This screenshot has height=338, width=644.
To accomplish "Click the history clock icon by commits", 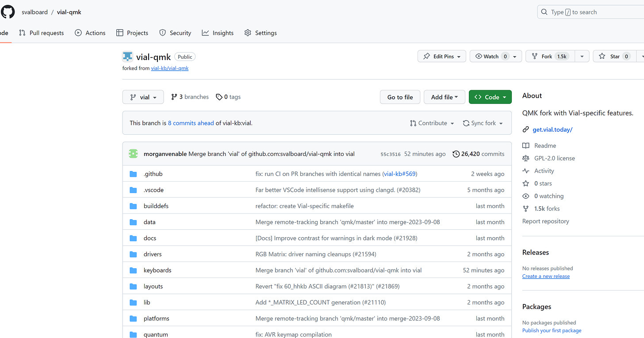I will pos(456,154).
